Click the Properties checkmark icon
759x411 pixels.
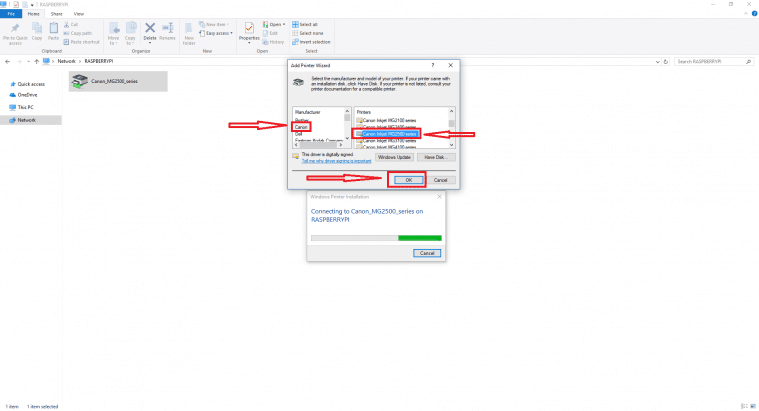coord(249,28)
